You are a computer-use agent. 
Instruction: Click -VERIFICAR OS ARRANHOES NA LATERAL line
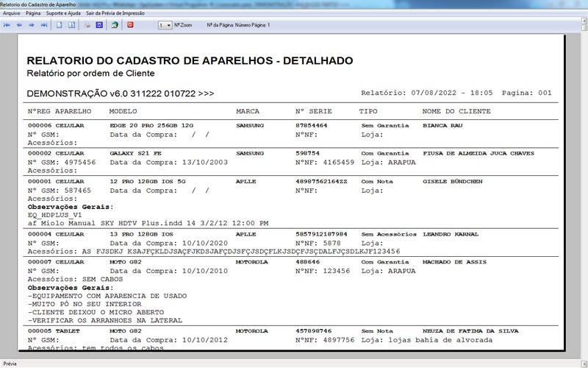[x=105, y=320]
